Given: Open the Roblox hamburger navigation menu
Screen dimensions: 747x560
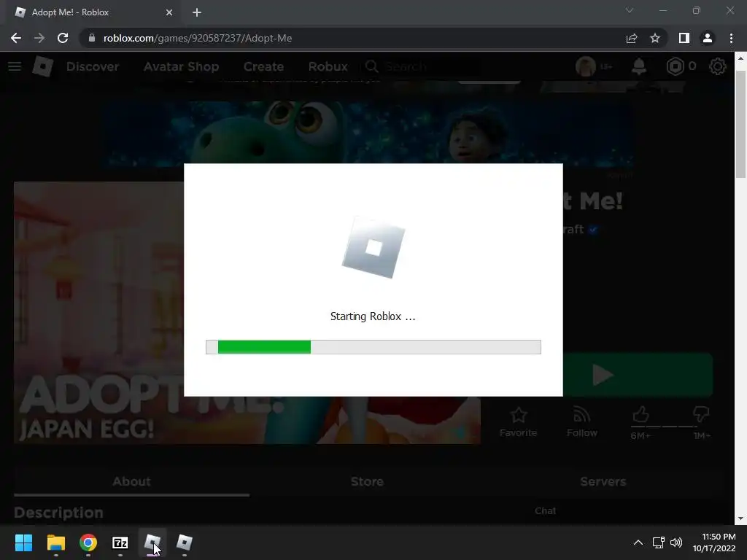Looking at the screenshot, I should pos(15,66).
